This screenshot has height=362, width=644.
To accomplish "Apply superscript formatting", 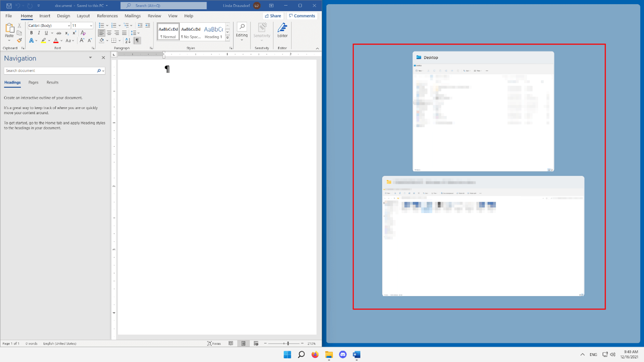I will tap(74, 33).
